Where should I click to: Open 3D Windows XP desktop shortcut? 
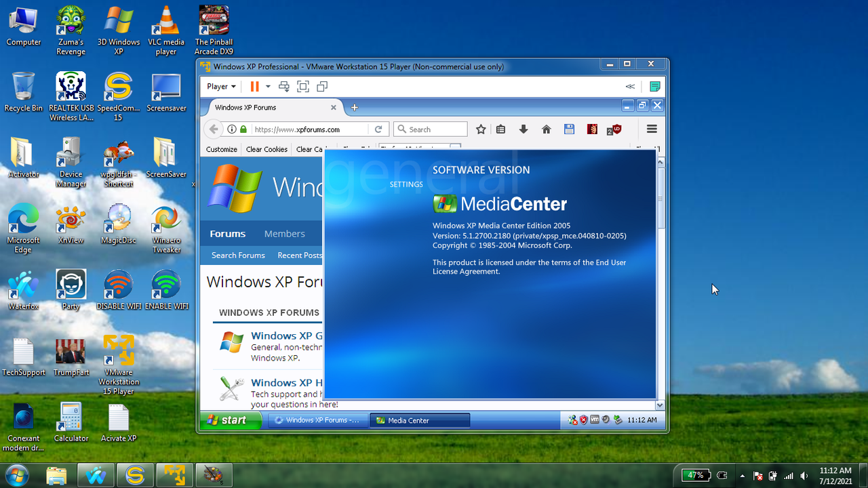point(119,30)
